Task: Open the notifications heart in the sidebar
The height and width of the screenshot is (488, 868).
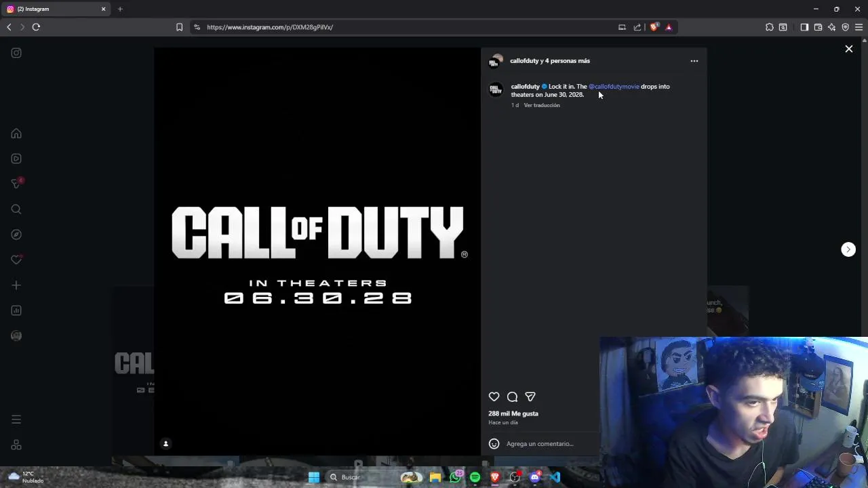Action: tap(16, 260)
